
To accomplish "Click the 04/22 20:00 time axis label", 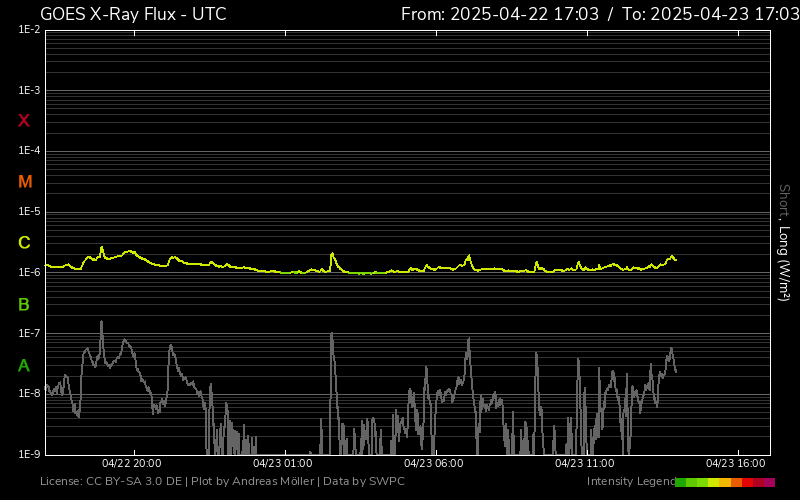I will (x=132, y=463).
